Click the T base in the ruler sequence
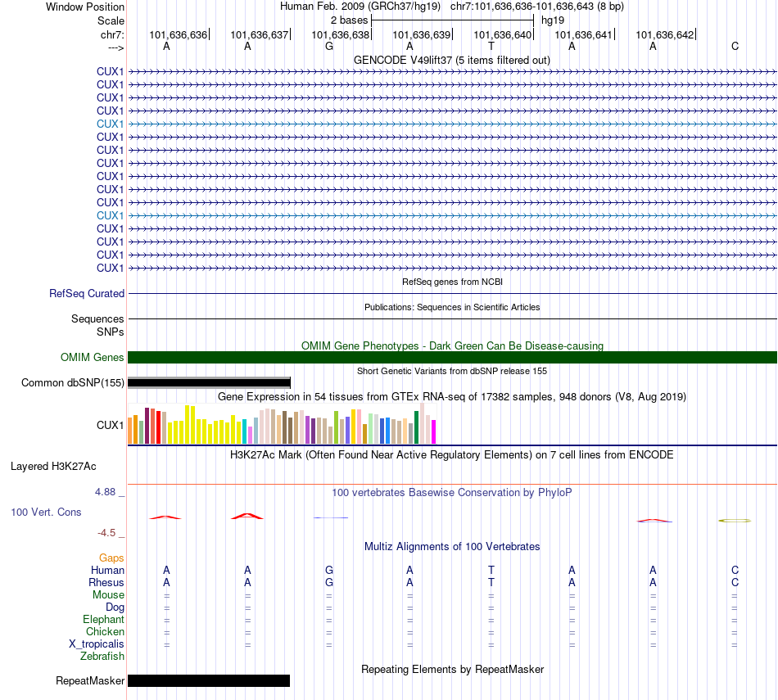 [491, 46]
